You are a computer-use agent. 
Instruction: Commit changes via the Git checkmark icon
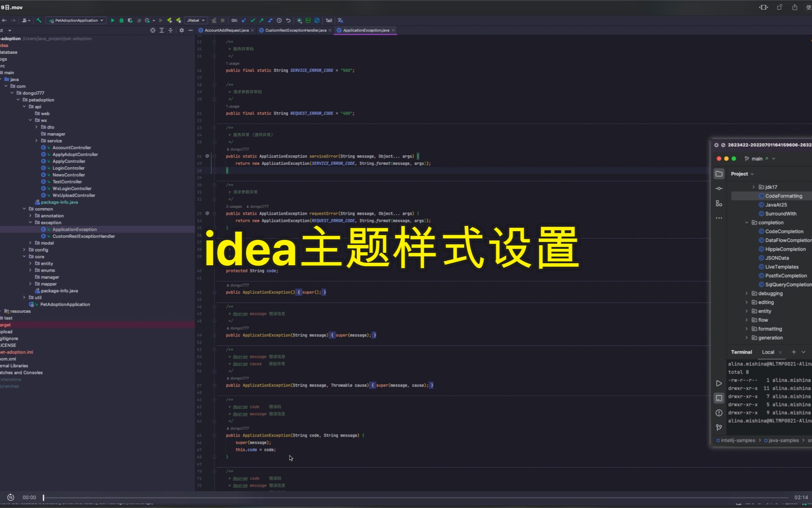pyautogui.click(x=253, y=20)
